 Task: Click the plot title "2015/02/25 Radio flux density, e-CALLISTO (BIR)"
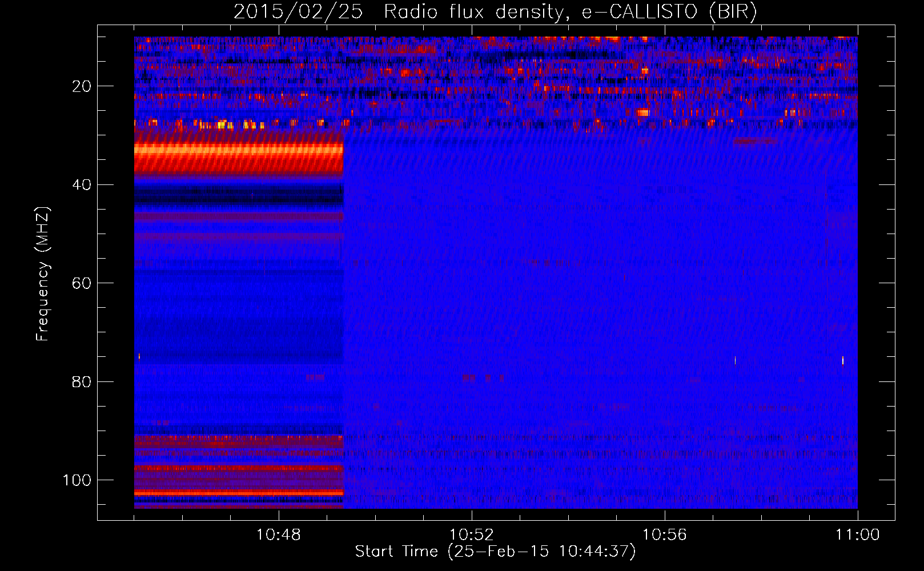point(495,11)
